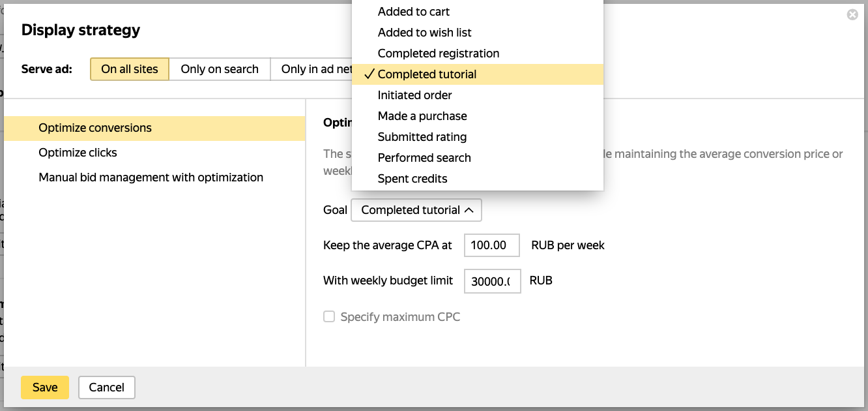The width and height of the screenshot is (868, 411).
Task: Choose Added to wish list option
Action: [x=424, y=33]
